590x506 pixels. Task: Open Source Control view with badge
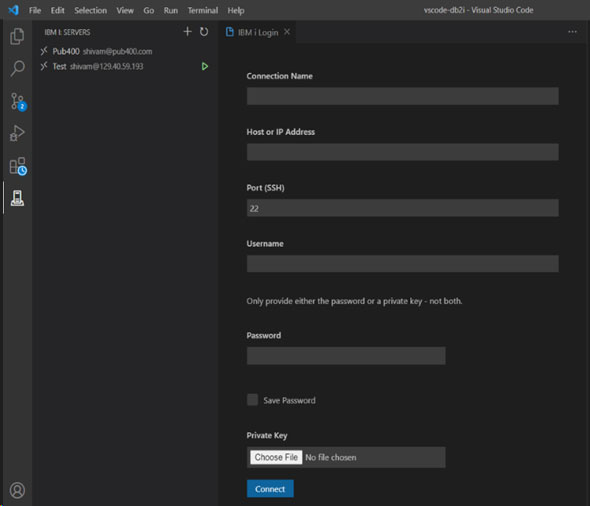point(18,102)
